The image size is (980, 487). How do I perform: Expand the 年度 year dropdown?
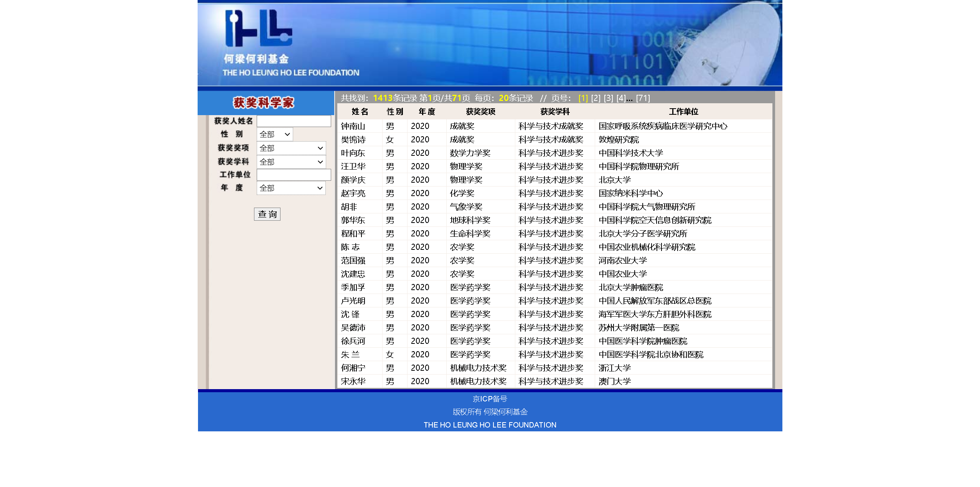click(x=291, y=188)
